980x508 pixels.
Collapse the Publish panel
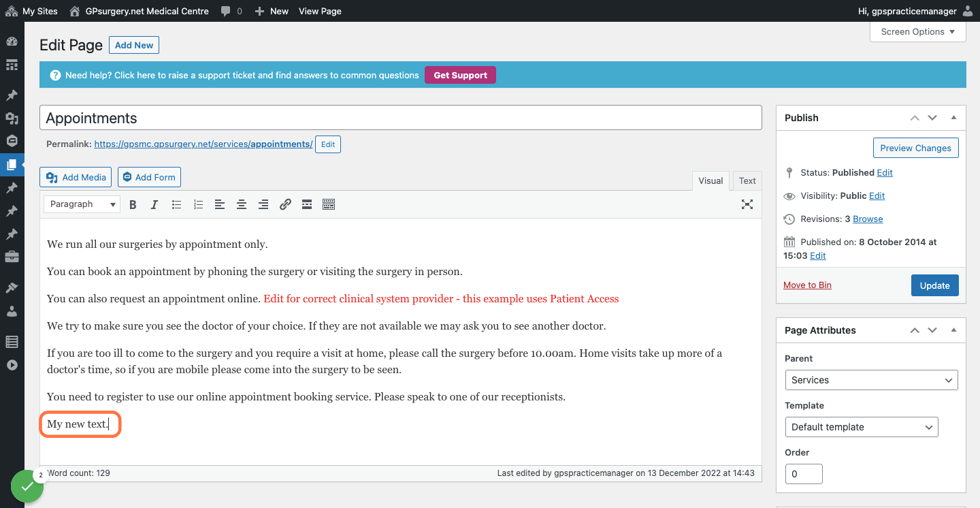(953, 117)
